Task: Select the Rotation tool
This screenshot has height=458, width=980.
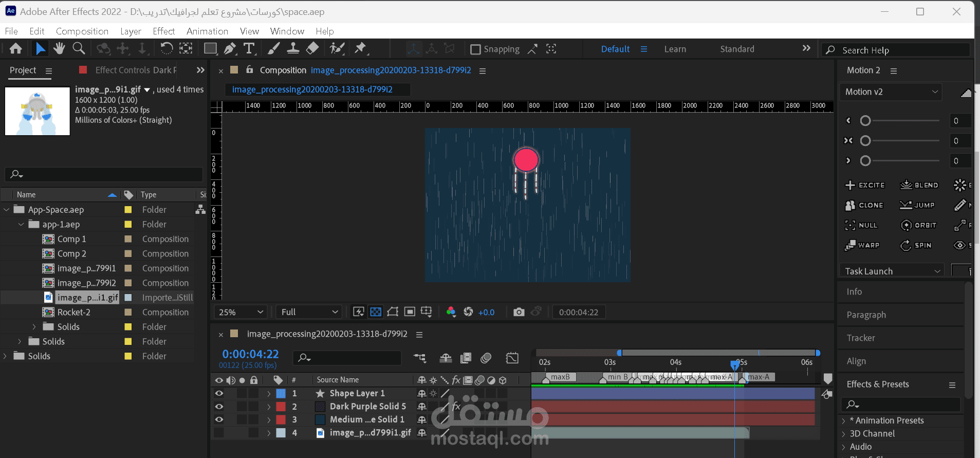Action: 167,49
